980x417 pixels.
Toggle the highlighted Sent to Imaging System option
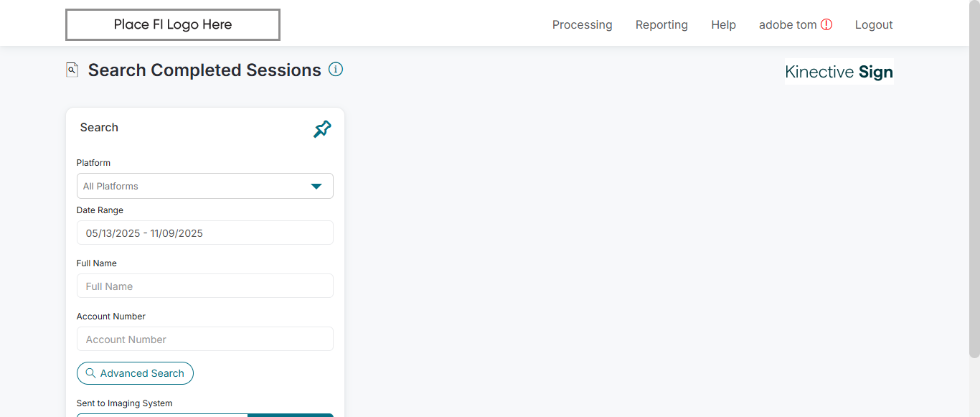click(x=290, y=415)
